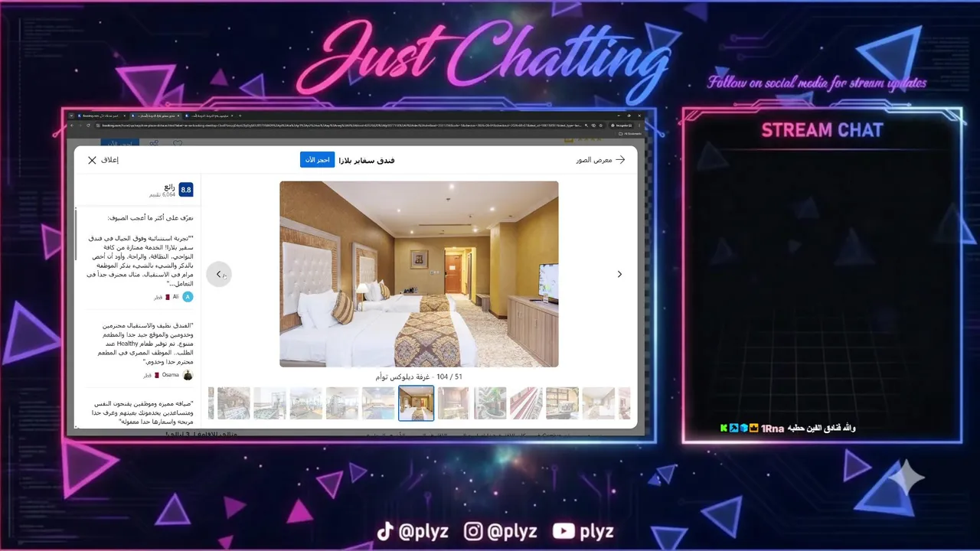Select the potted plant thumbnail
The image size is (980, 551).
coord(490,403)
